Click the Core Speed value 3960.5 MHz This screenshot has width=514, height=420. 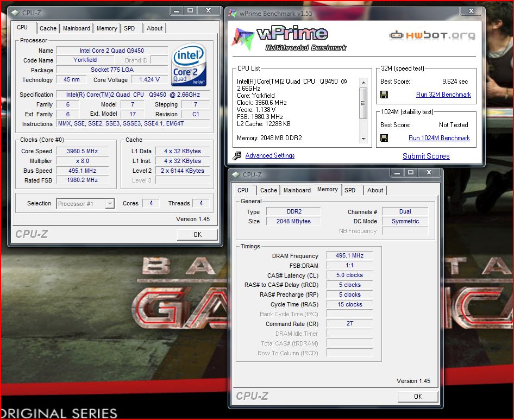pyautogui.click(x=82, y=151)
